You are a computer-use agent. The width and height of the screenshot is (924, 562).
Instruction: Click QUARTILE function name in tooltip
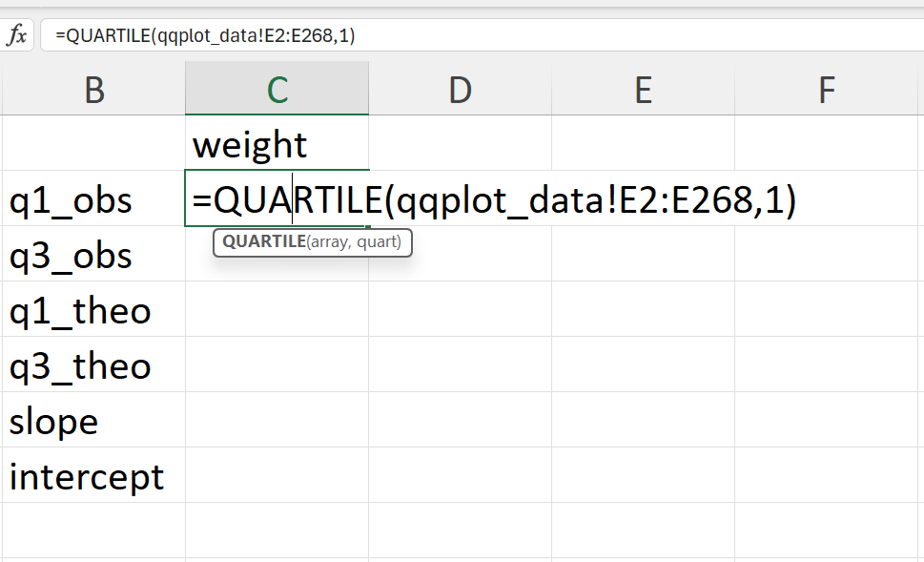[264, 241]
